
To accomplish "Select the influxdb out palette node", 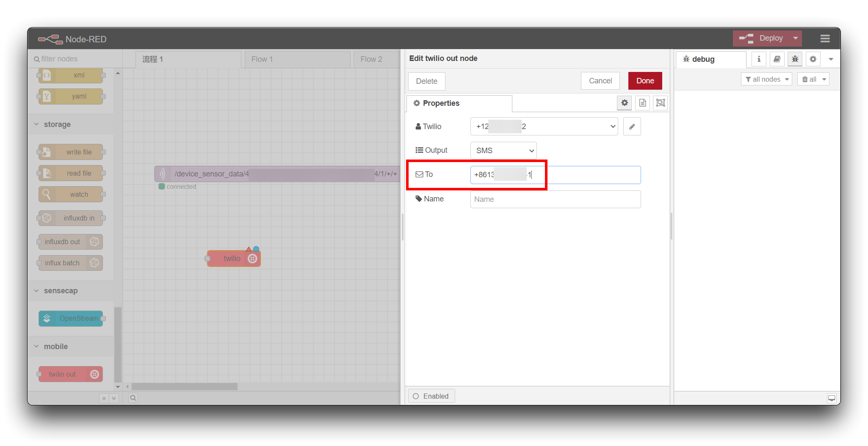I will 71,242.
